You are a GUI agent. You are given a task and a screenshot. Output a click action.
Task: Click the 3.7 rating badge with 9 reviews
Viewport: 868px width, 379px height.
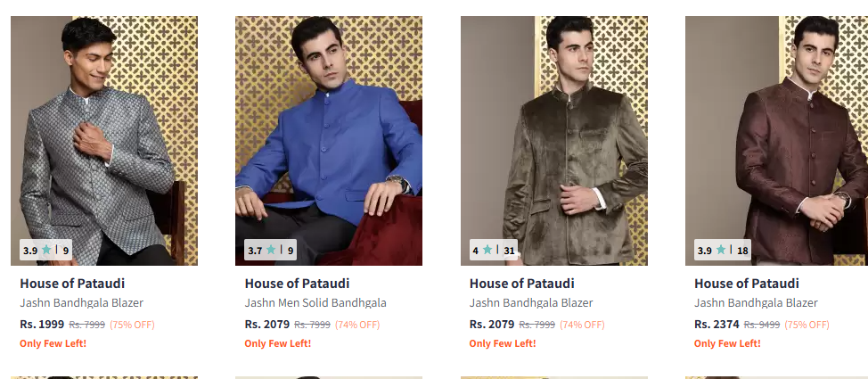270,250
